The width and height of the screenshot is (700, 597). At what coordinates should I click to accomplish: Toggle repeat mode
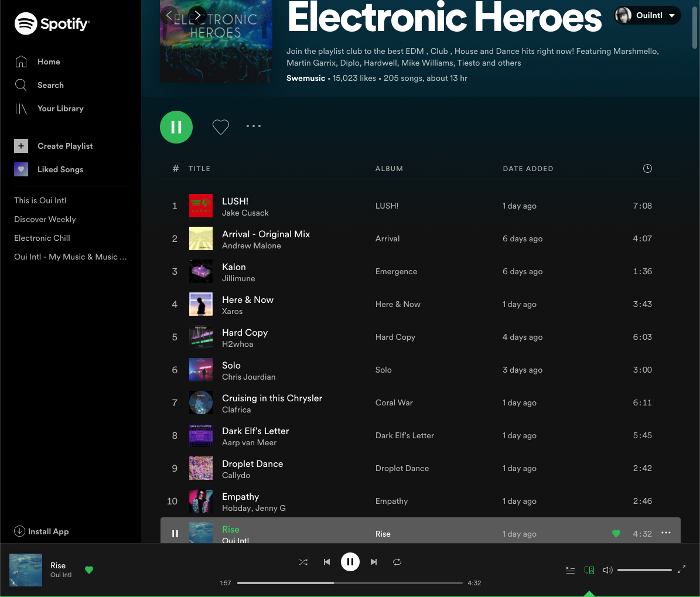397,562
